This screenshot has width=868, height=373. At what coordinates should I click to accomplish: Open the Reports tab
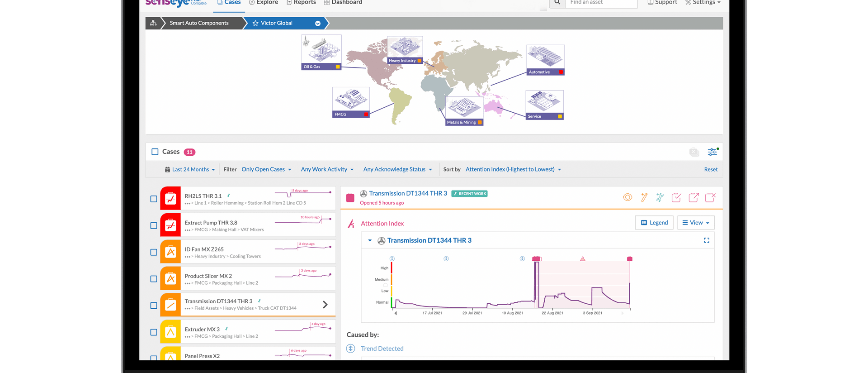(302, 3)
